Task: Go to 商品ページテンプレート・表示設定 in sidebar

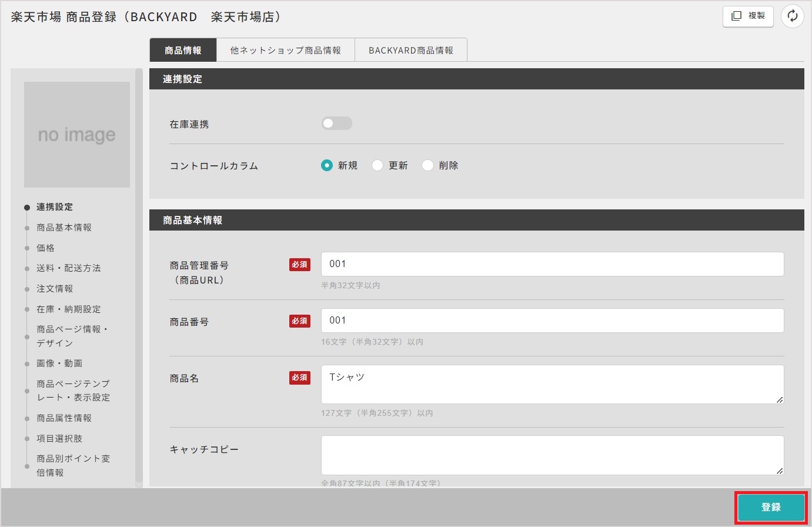Action: coord(73,391)
